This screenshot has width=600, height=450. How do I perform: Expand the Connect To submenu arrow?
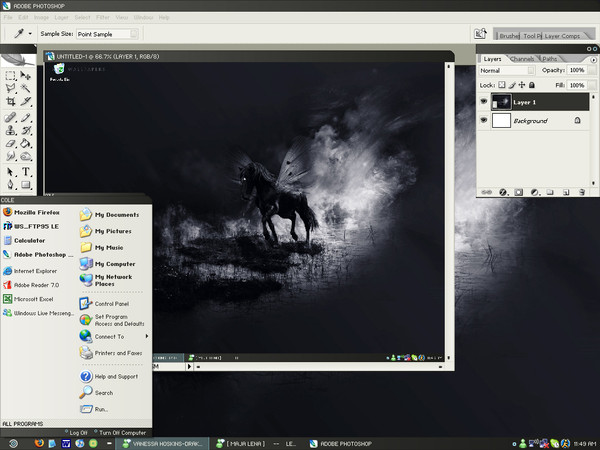[x=147, y=336]
